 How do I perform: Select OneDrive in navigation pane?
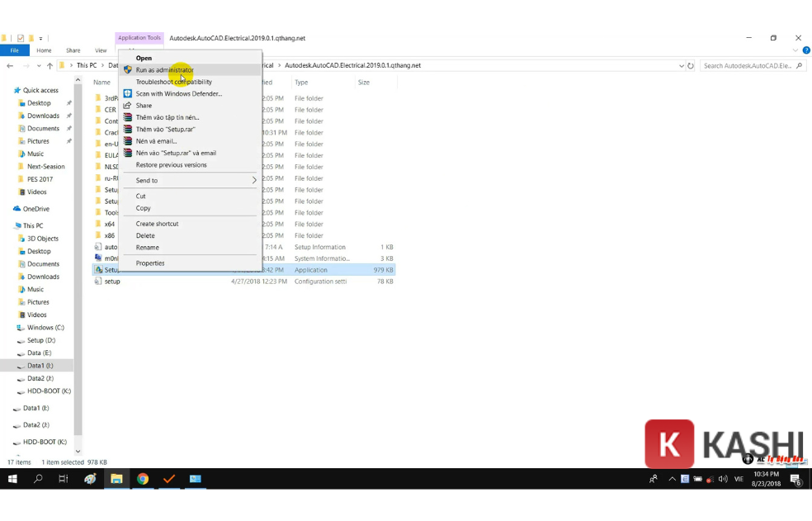coord(35,209)
